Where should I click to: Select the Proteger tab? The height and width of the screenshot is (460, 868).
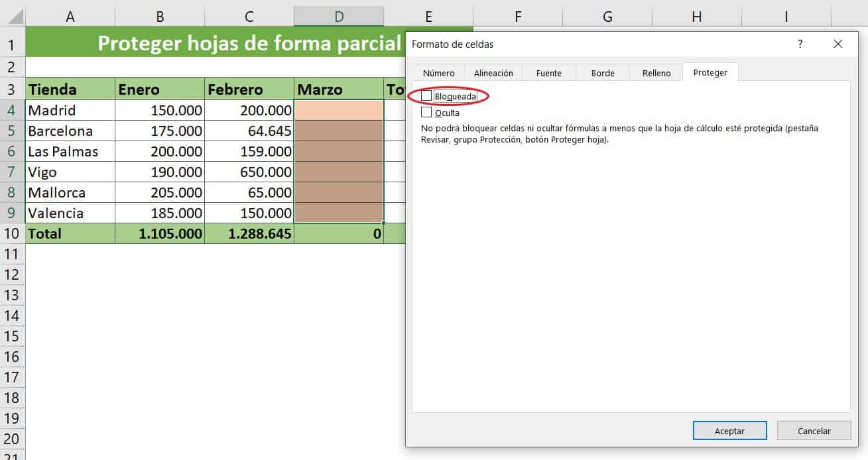pyautogui.click(x=710, y=72)
